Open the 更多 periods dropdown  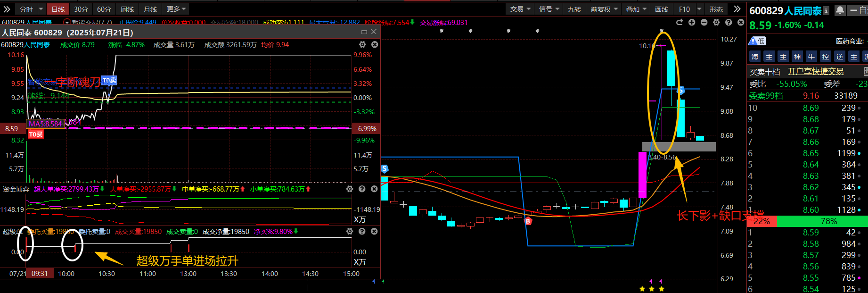click(176, 9)
